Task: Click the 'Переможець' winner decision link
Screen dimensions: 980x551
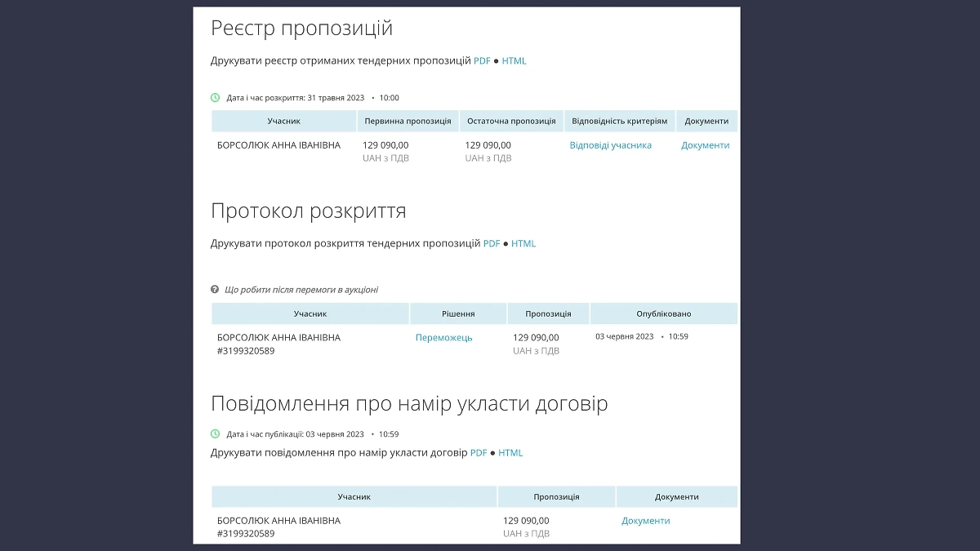Action: click(446, 336)
